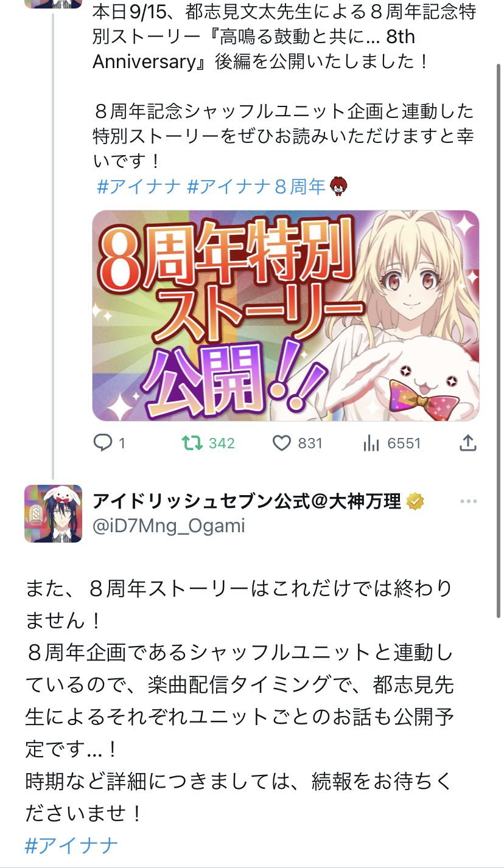The image size is (504, 868).
Task: Click the 342 retweet count
Action: click(x=222, y=443)
